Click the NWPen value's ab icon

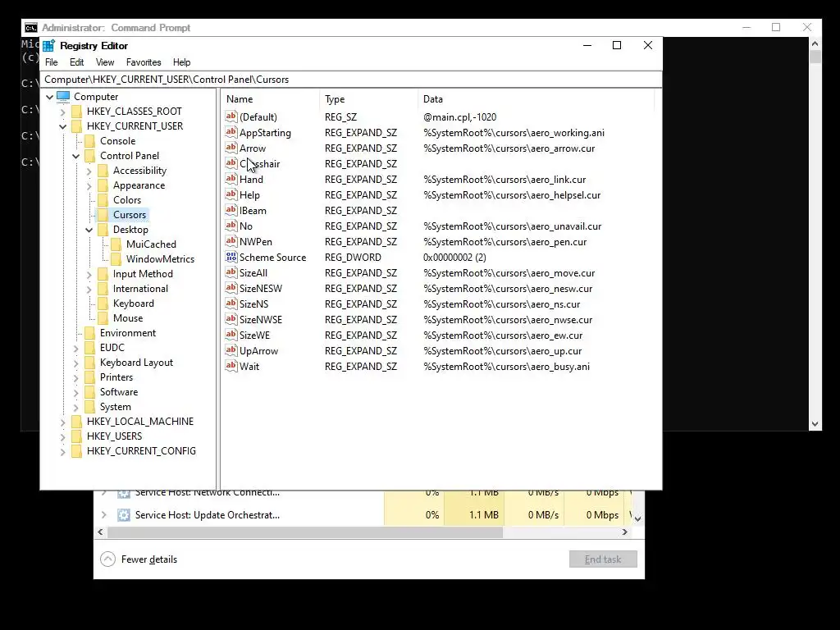pyautogui.click(x=231, y=241)
